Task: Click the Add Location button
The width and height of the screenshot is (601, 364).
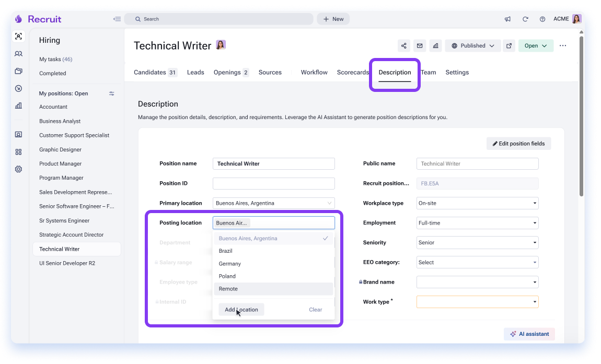Action: pos(241,310)
